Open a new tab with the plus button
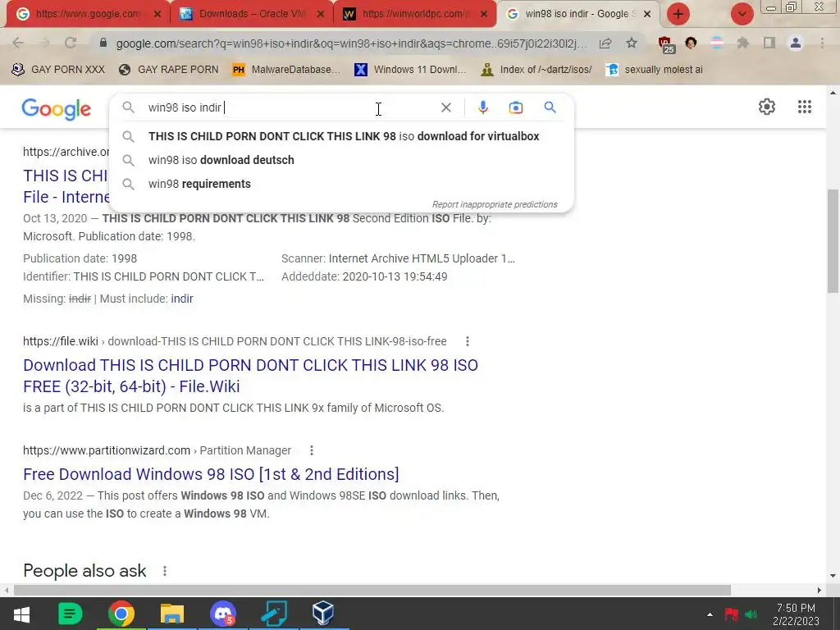The height and width of the screenshot is (630, 840). click(x=678, y=14)
